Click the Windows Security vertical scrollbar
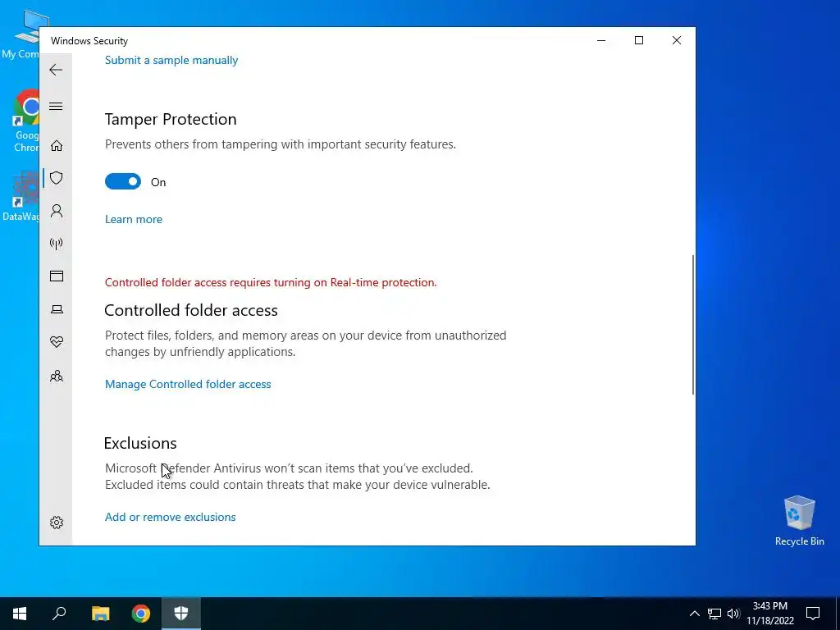This screenshot has width=840, height=630. coord(693,325)
